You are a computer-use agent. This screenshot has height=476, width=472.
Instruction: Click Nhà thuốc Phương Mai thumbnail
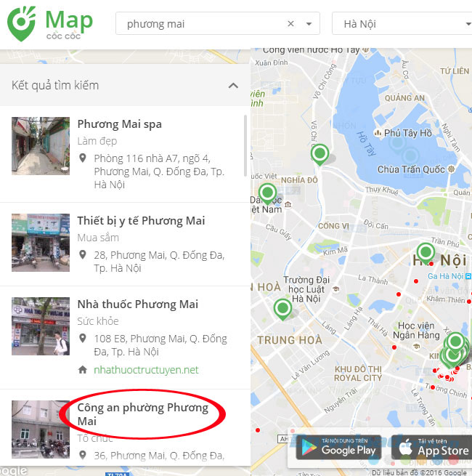41,326
